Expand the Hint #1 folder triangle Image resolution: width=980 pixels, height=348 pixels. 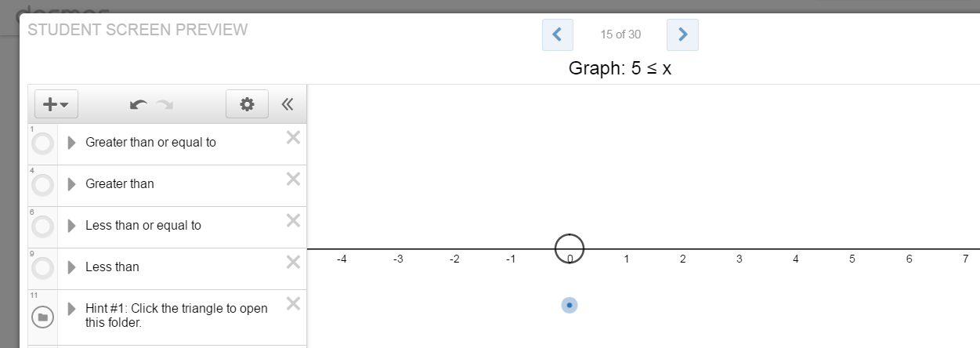[71, 309]
